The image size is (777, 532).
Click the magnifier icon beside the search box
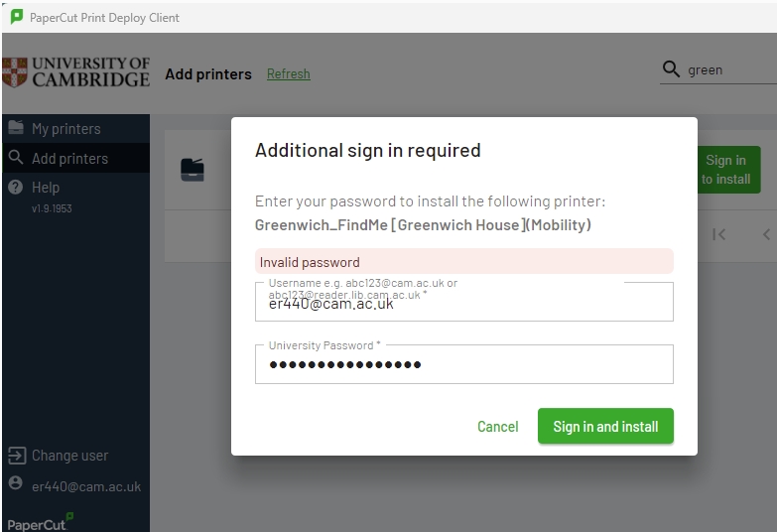point(672,68)
